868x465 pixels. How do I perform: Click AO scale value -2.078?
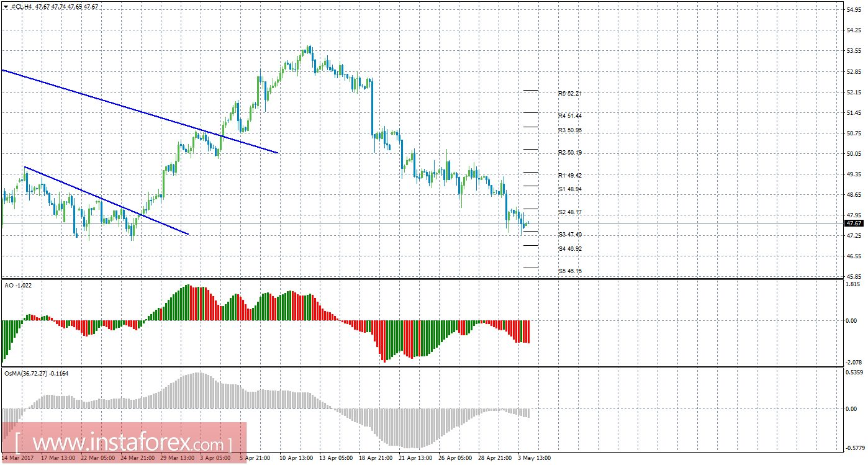854,362
